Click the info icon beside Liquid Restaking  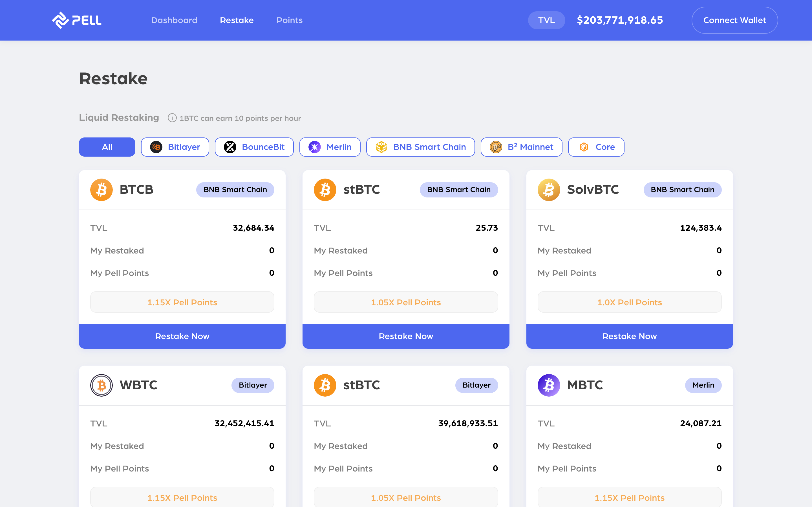(172, 118)
